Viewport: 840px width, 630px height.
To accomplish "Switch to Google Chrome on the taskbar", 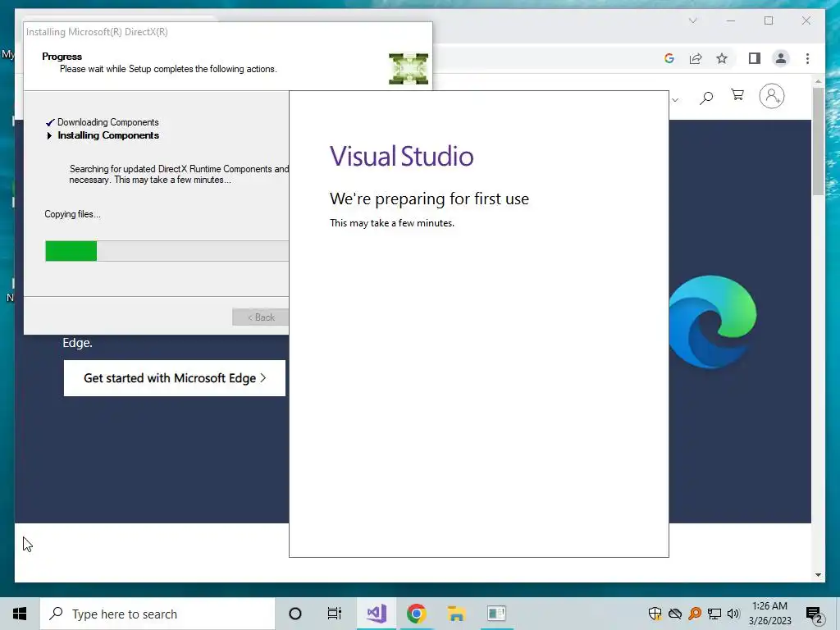I will (x=416, y=614).
